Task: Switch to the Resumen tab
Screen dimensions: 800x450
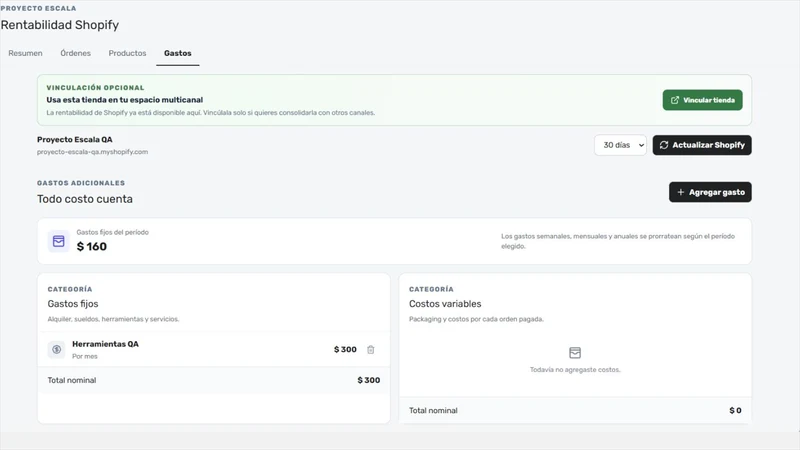Action: [26, 53]
